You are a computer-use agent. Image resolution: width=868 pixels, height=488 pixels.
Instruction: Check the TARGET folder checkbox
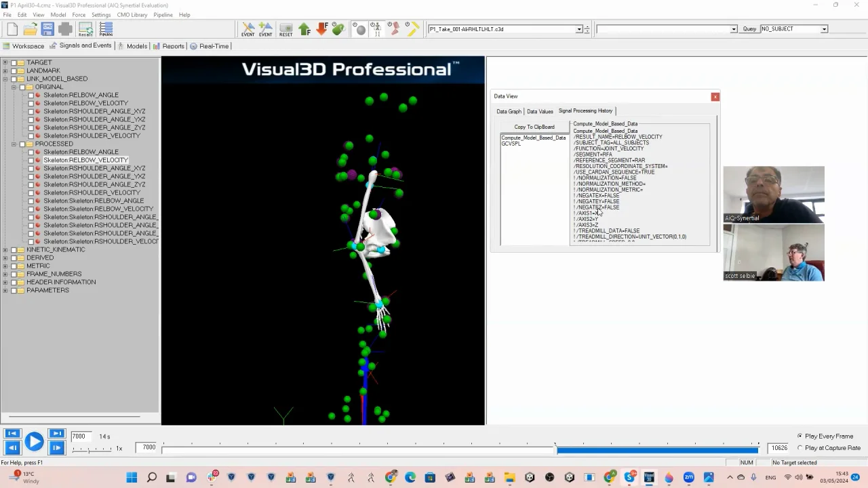coord(13,62)
